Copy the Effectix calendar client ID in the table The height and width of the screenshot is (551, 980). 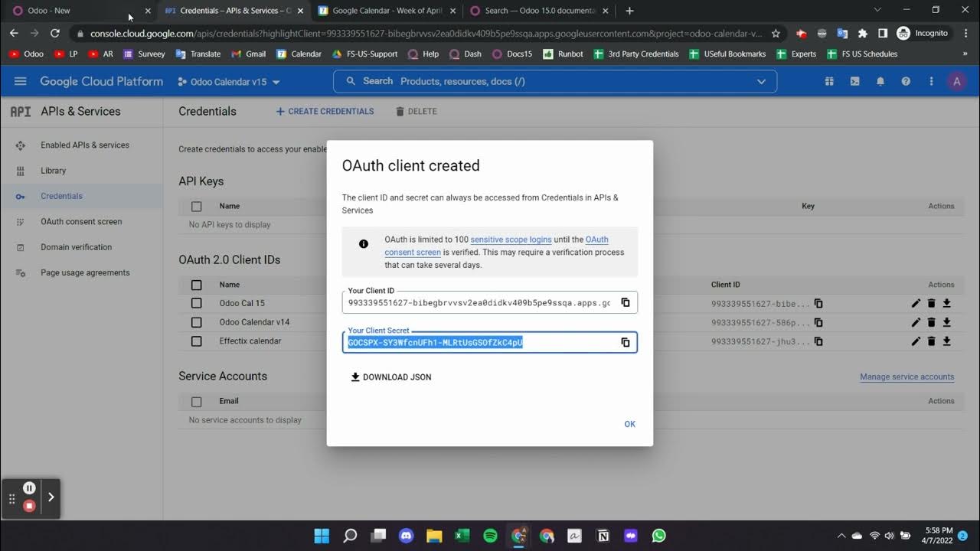click(818, 341)
